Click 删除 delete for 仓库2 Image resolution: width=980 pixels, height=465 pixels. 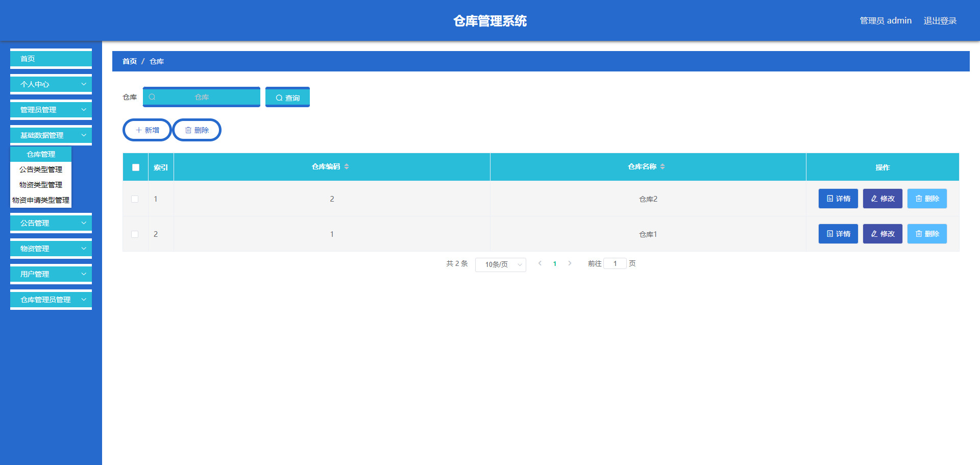[927, 199]
